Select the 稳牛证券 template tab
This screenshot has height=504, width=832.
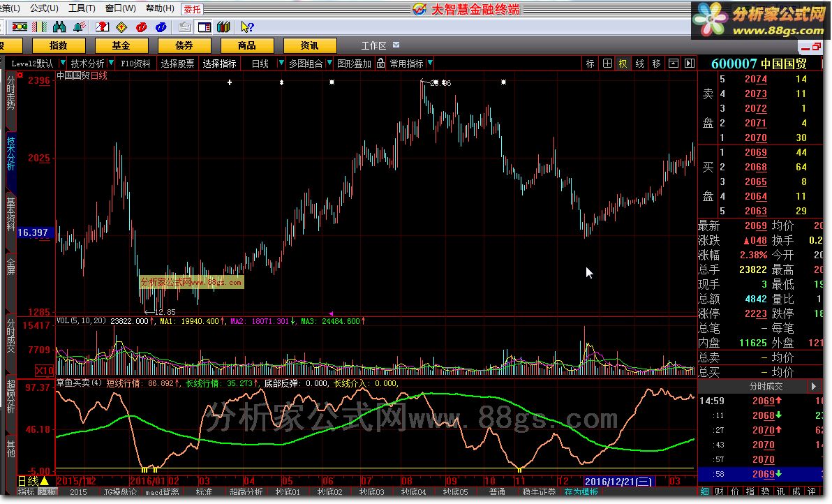pos(539,492)
